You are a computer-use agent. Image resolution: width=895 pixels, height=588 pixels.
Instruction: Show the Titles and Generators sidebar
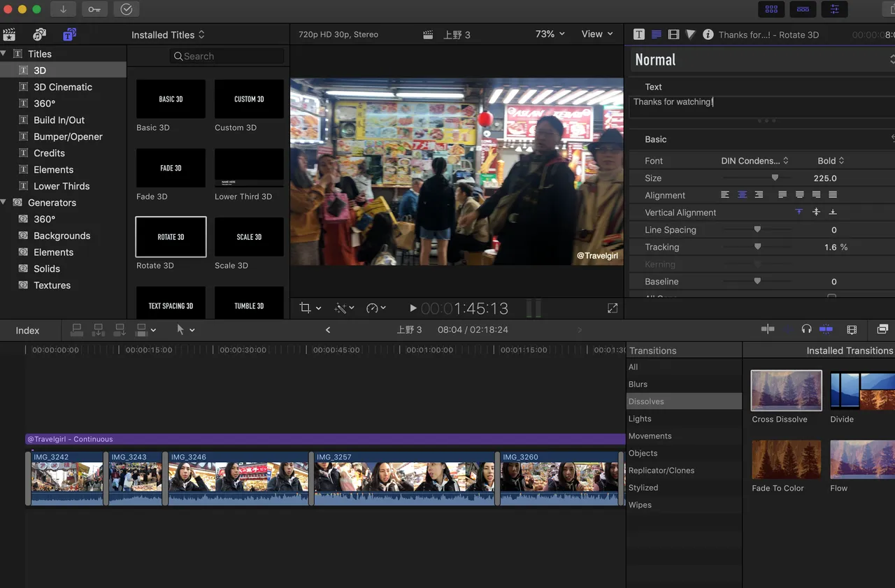click(x=69, y=34)
